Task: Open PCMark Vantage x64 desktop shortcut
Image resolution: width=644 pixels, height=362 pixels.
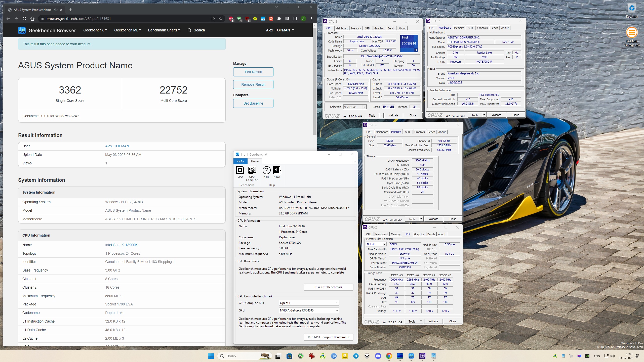Action: pos(632,36)
